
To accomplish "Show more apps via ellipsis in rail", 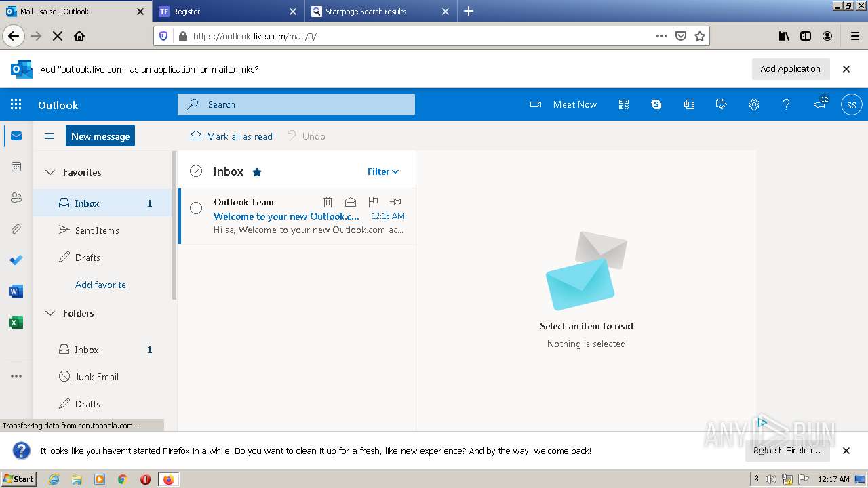I will [x=16, y=376].
